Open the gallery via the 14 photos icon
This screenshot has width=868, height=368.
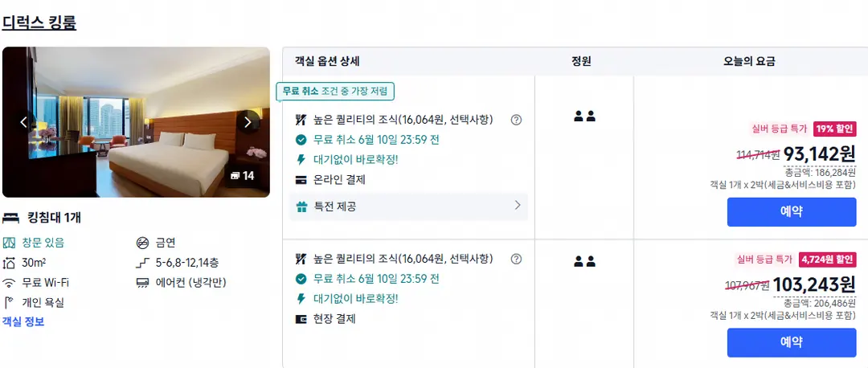242,175
